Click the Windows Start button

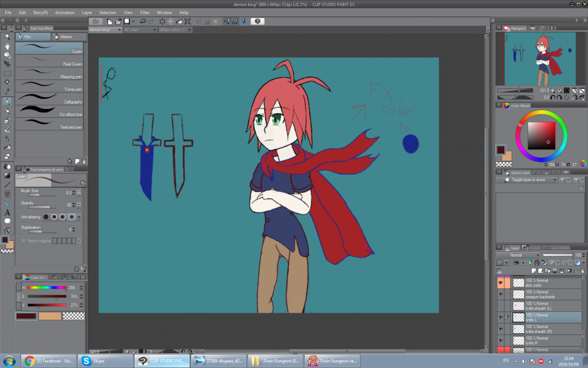[9, 362]
